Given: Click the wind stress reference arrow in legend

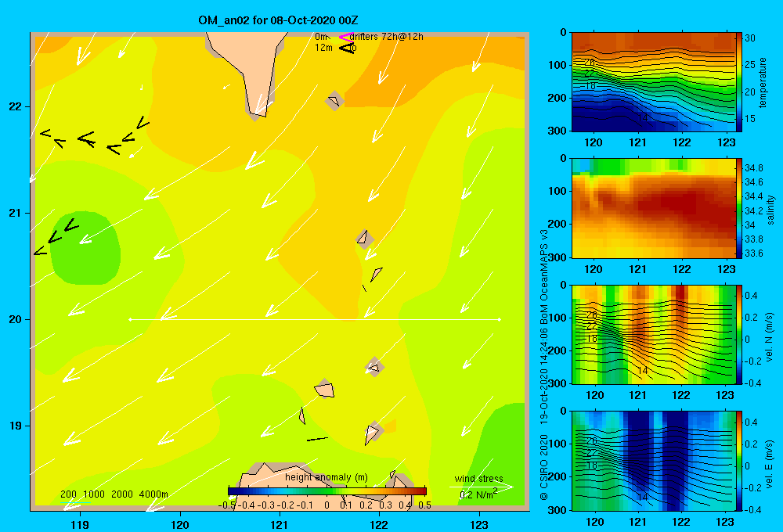Looking at the screenshot, I should click(x=481, y=487).
